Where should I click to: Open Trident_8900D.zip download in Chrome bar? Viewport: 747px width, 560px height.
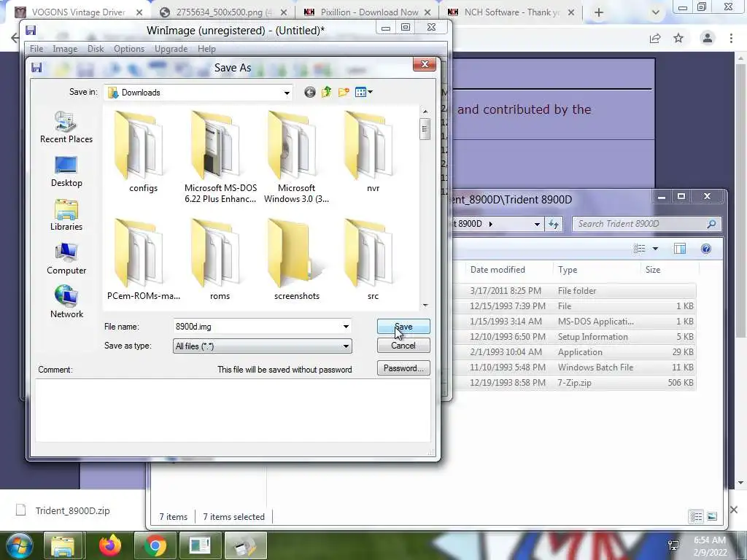[x=71, y=510]
